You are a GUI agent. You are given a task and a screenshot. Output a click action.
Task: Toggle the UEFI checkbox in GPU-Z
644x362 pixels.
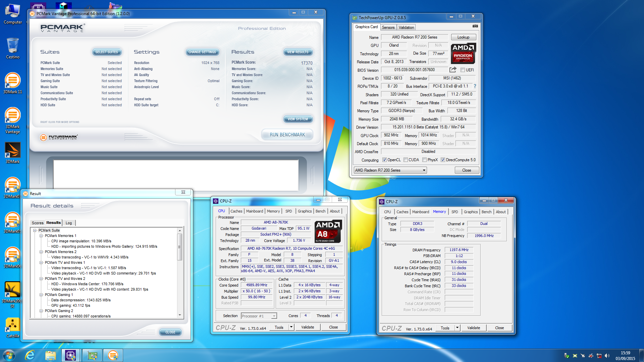pyautogui.click(x=463, y=70)
